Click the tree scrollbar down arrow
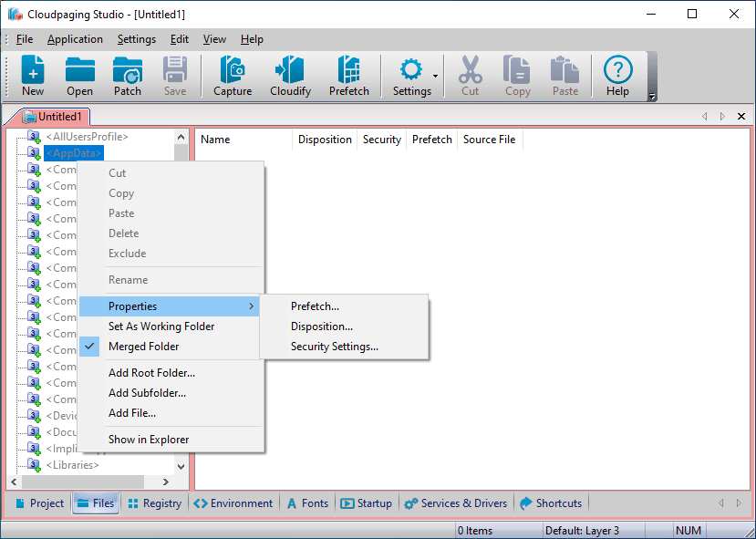The height and width of the screenshot is (539, 756). (181, 466)
